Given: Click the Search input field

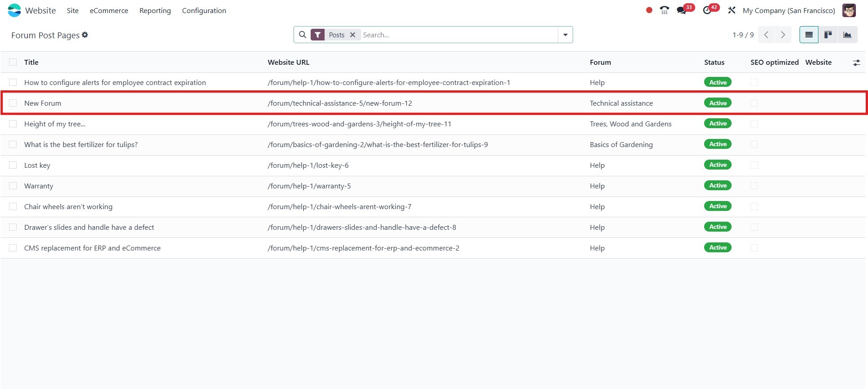Looking at the screenshot, I should [458, 35].
